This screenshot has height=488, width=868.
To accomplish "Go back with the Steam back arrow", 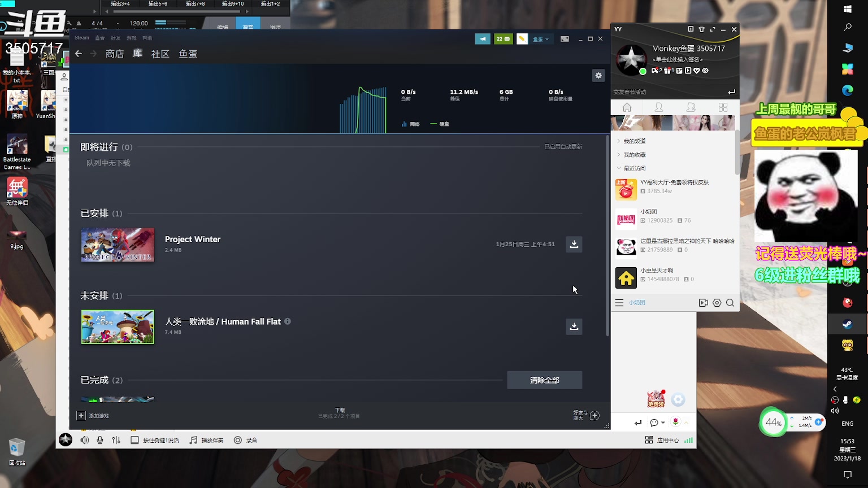I will (79, 54).
